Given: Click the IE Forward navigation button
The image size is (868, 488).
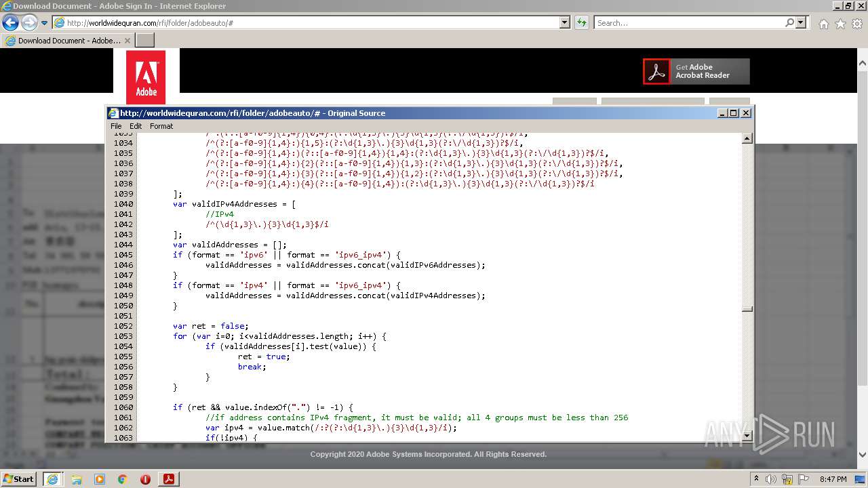Looking at the screenshot, I should [x=29, y=22].
